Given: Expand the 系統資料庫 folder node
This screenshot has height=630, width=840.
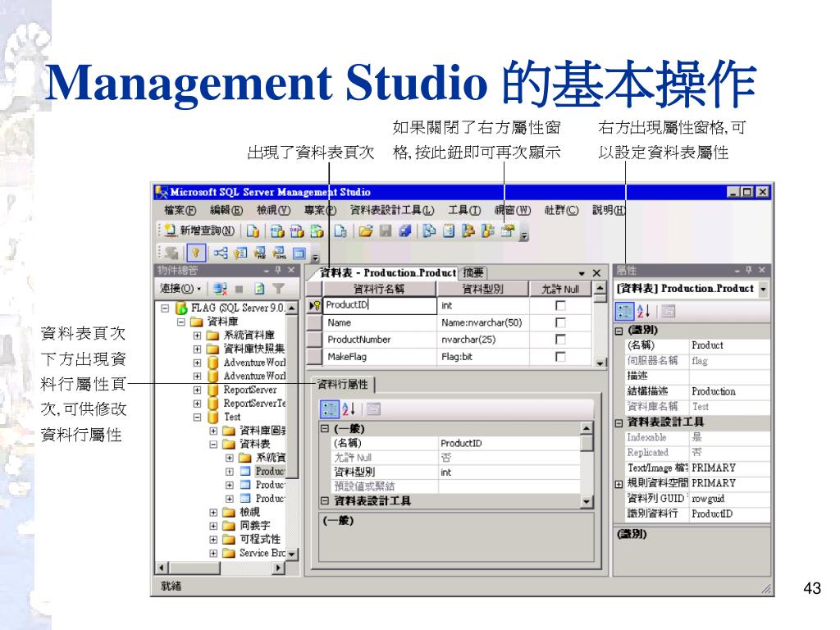Looking at the screenshot, I should (197, 336).
